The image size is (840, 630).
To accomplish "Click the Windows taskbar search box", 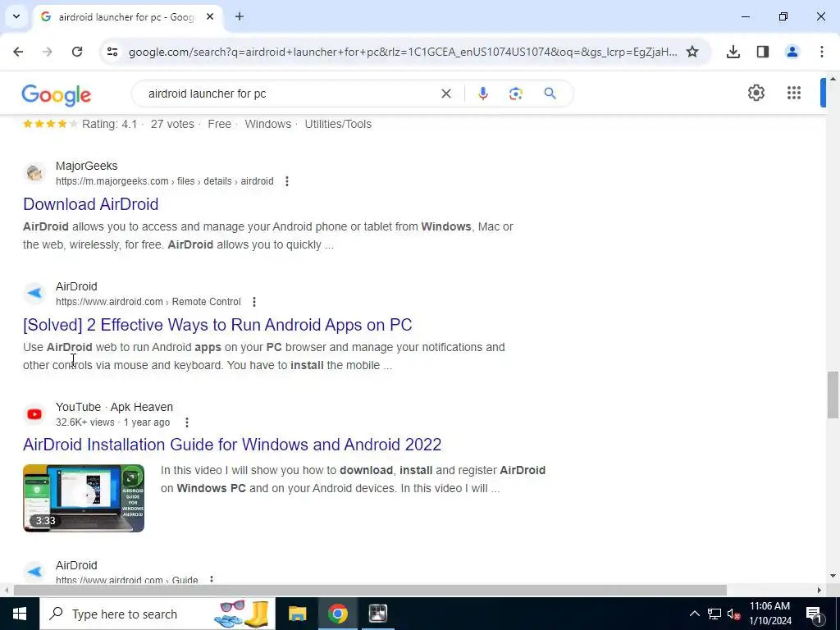I will [x=157, y=614].
